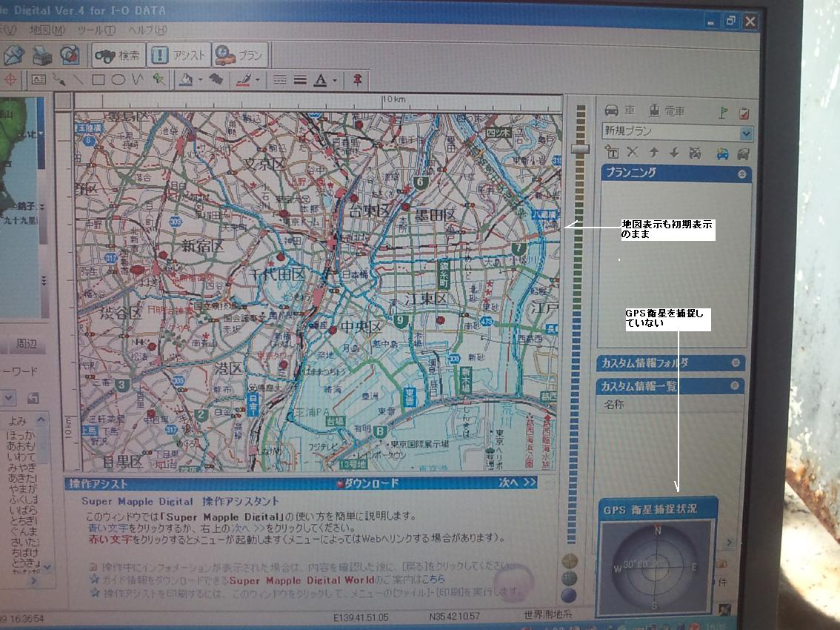Open the dropdown in the left keyword panel
The height and width of the screenshot is (630, 840).
pyautogui.click(x=8, y=398)
